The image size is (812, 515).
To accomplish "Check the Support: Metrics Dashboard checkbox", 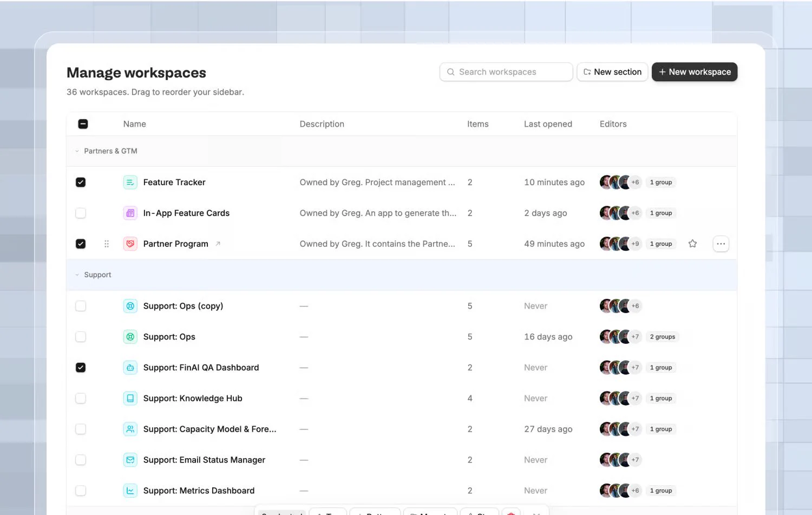I will click(x=81, y=491).
